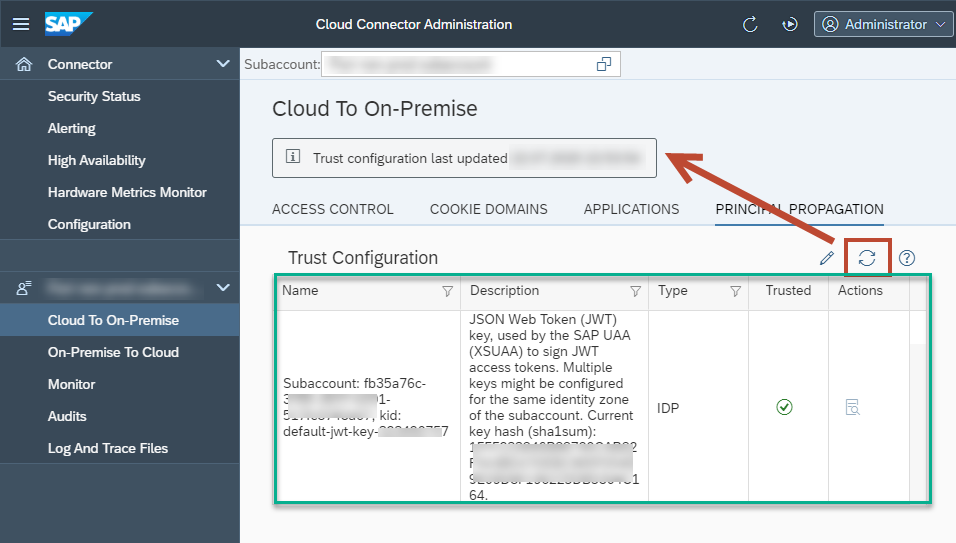956x543 pixels.
Task: Click the Trusted column header
Action: [788, 291]
